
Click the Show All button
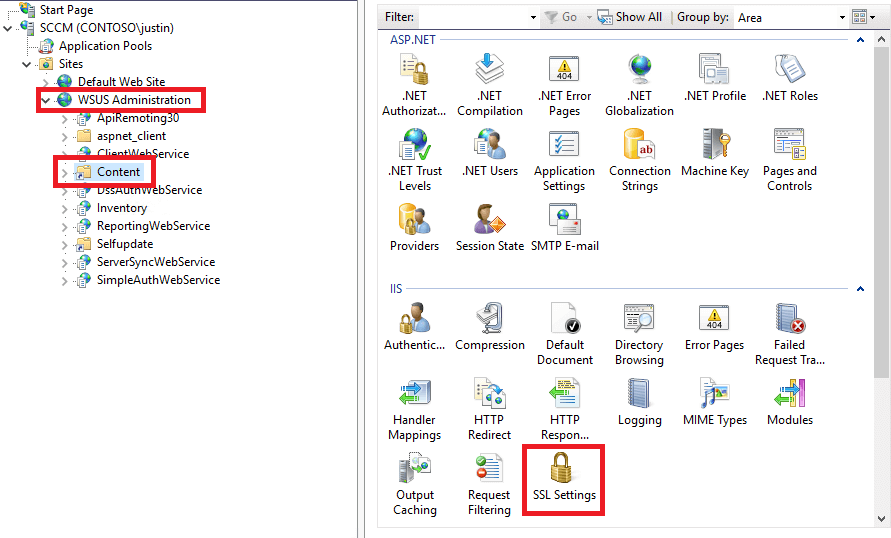coord(630,17)
